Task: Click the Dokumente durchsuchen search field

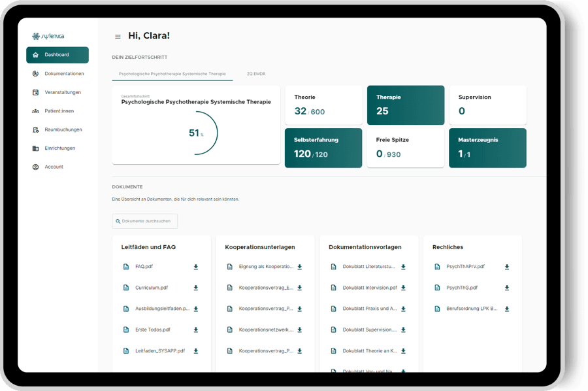Action: [144, 221]
